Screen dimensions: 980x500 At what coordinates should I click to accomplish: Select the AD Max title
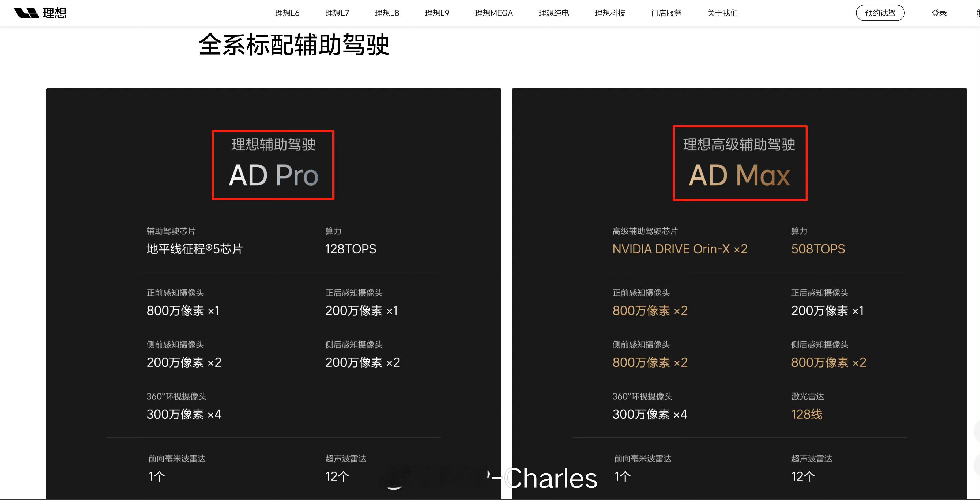[x=739, y=175]
